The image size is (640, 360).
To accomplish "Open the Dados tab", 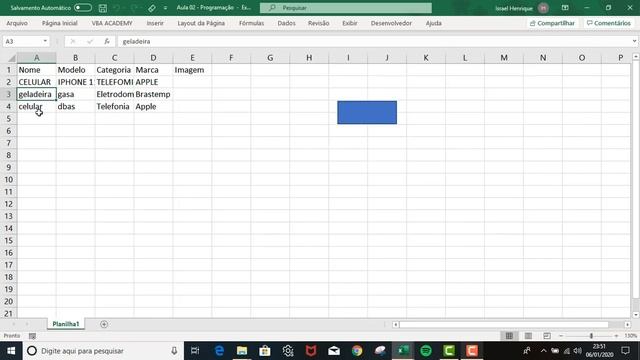I will pos(287,23).
